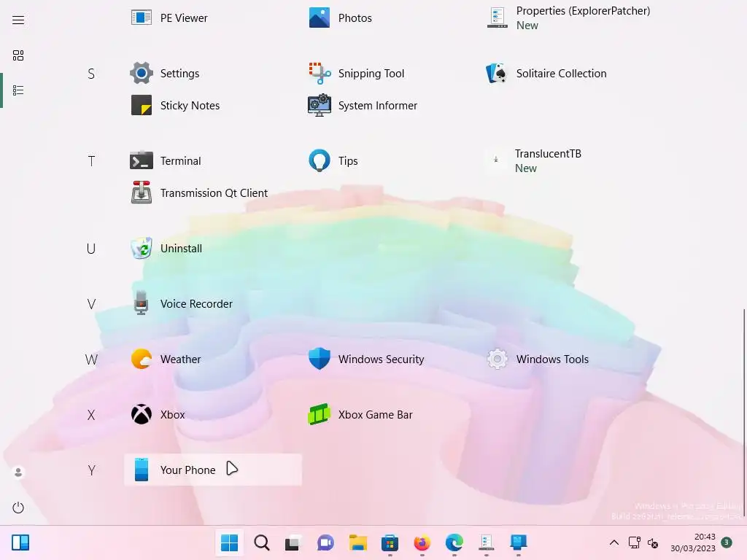Open the Uninstall app
Viewport: 747px width, 560px height.
pos(213,248)
